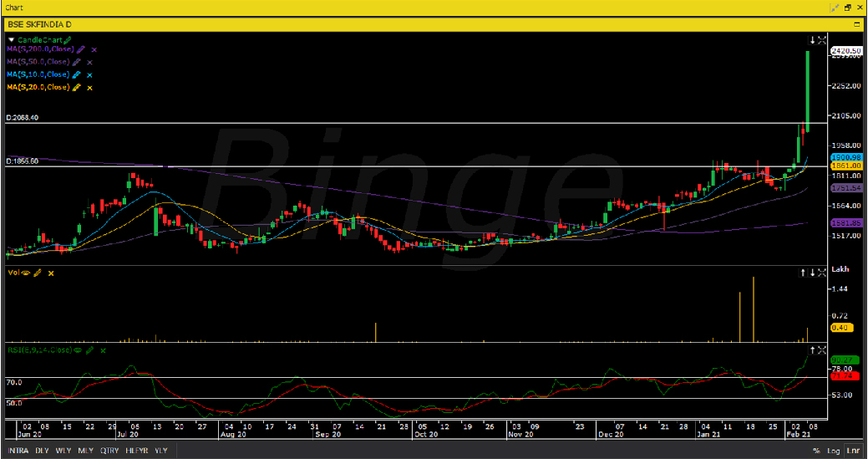Click the 20-MA value tag 1861.00
The image size is (868, 459).
[x=847, y=166]
